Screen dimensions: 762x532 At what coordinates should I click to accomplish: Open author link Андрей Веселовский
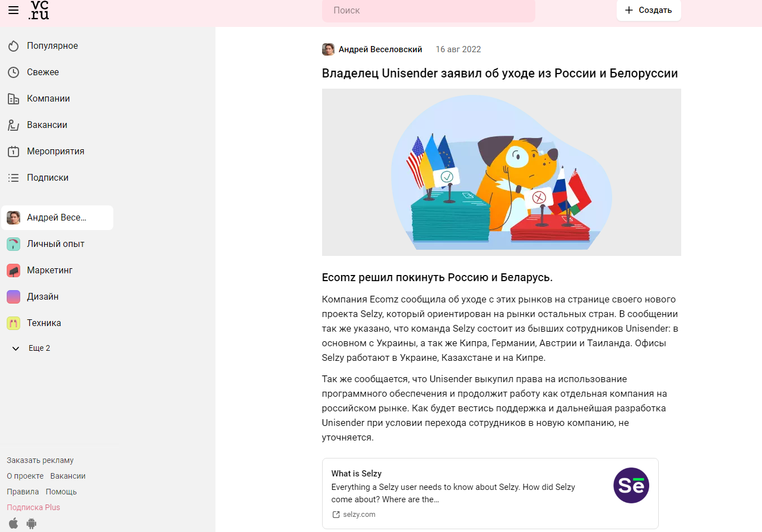(x=380, y=49)
